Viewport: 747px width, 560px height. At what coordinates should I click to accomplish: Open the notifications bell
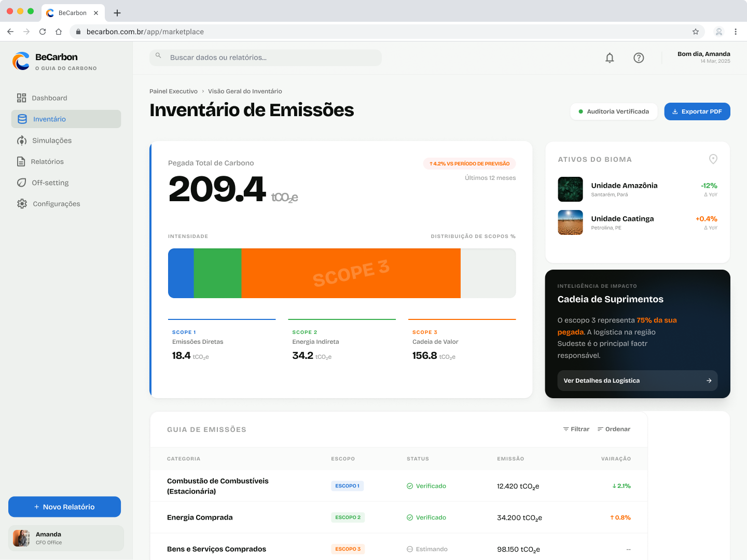click(x=610, y=58)
